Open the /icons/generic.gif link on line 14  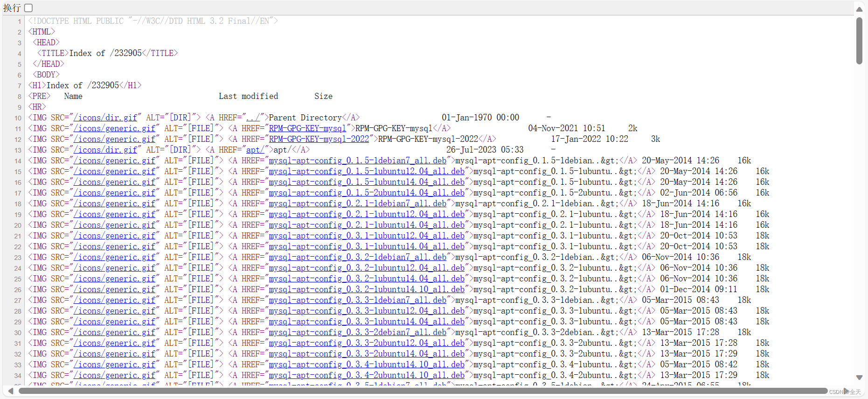(115, 161)
